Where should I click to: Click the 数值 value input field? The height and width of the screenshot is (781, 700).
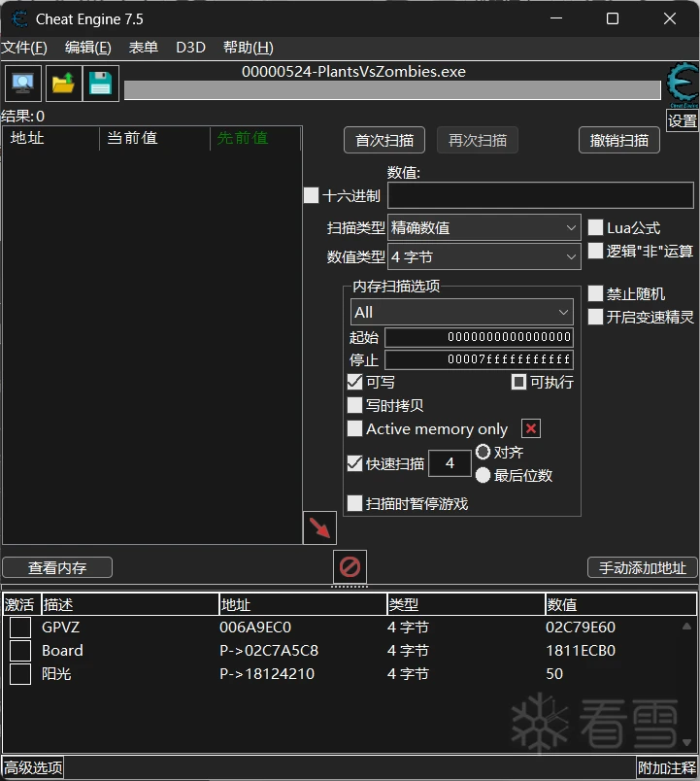(x=541, y=194)
